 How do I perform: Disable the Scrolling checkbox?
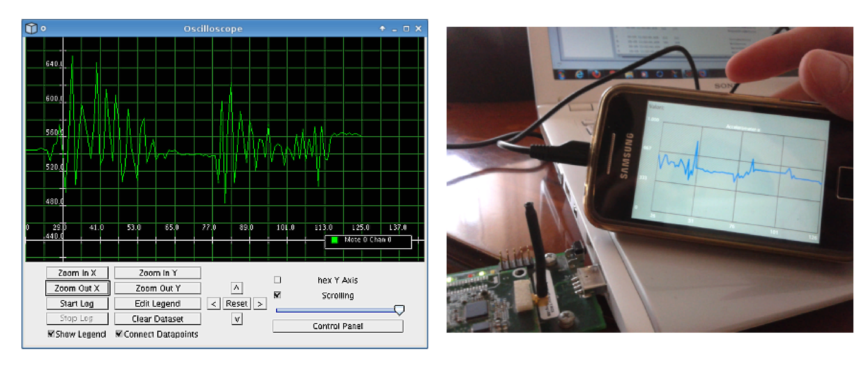[x=277, y=295]
